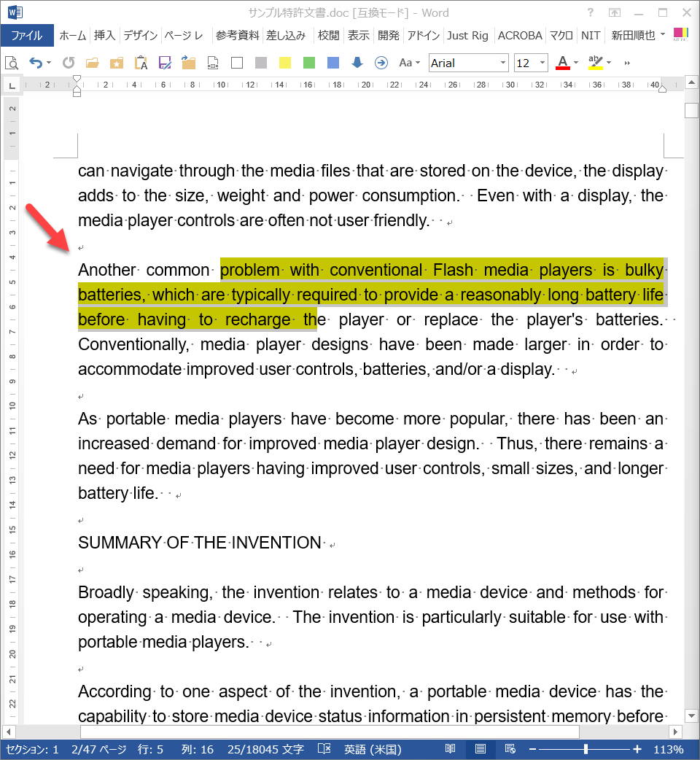The height and width of the screenshot is (760, 700).
Task: Switch to the 校閲 ribbon tab
Action: [x=328, y=35]
